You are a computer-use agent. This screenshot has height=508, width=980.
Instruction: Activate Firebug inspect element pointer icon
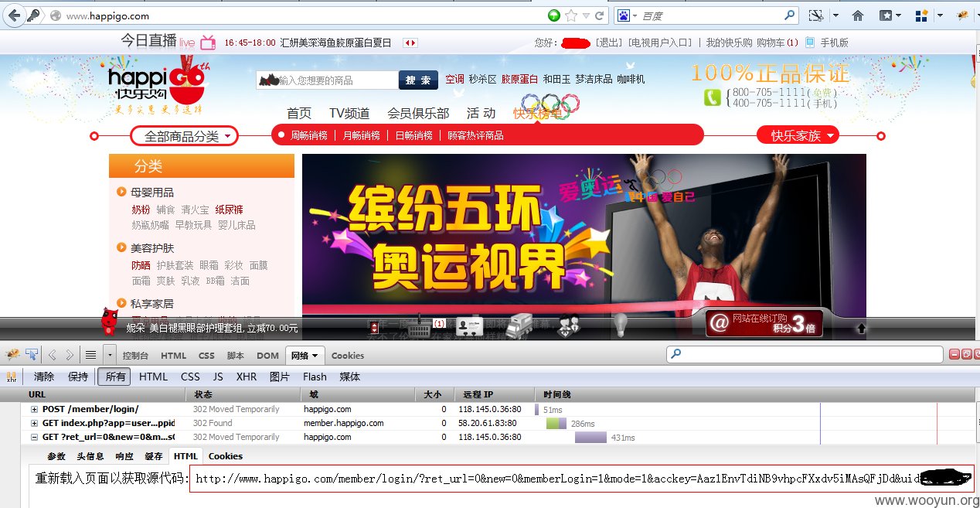(32, 355)
